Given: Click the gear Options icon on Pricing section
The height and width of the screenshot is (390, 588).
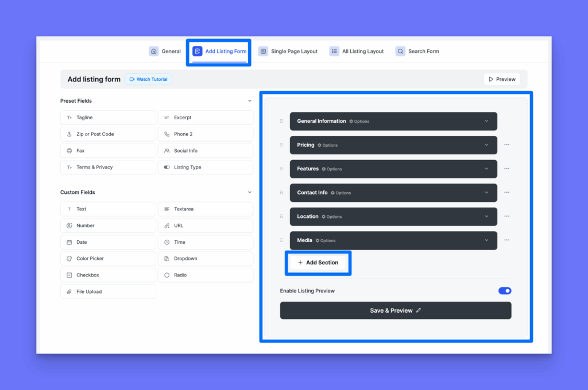Looking at the screenshot, I should 319,145.
